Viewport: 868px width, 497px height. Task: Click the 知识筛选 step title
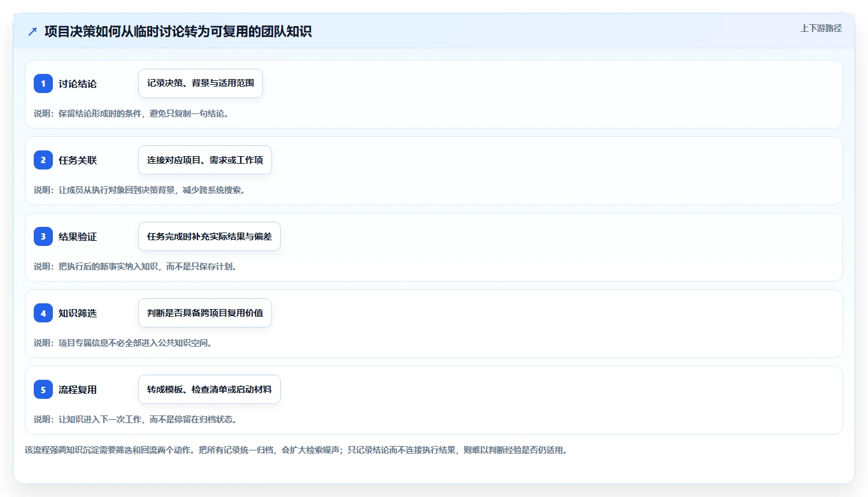click(x=78, y=313)
